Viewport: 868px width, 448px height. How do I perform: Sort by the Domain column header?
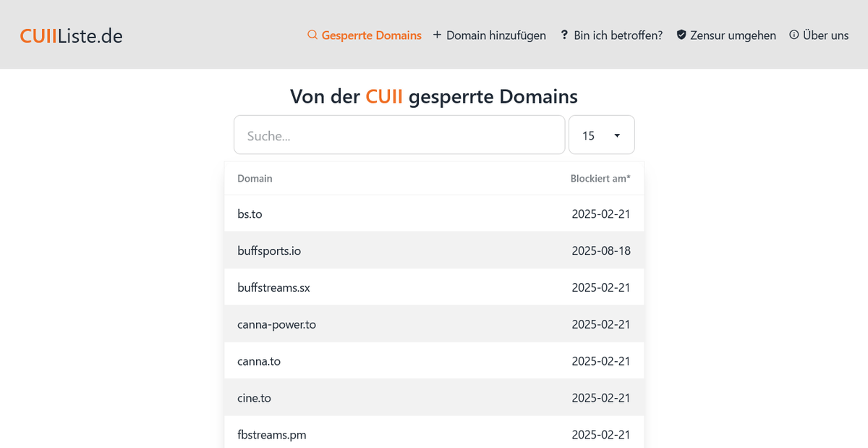coord(255,178)
